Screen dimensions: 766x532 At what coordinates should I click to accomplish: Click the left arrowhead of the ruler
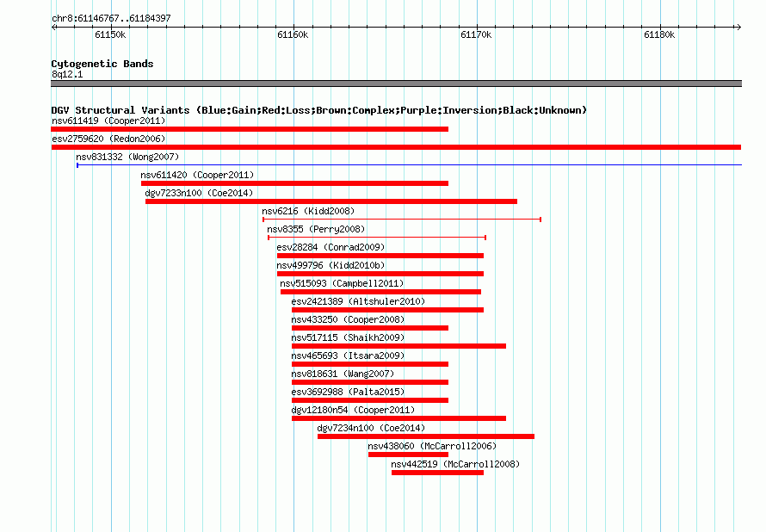click(x=54, y=27)
